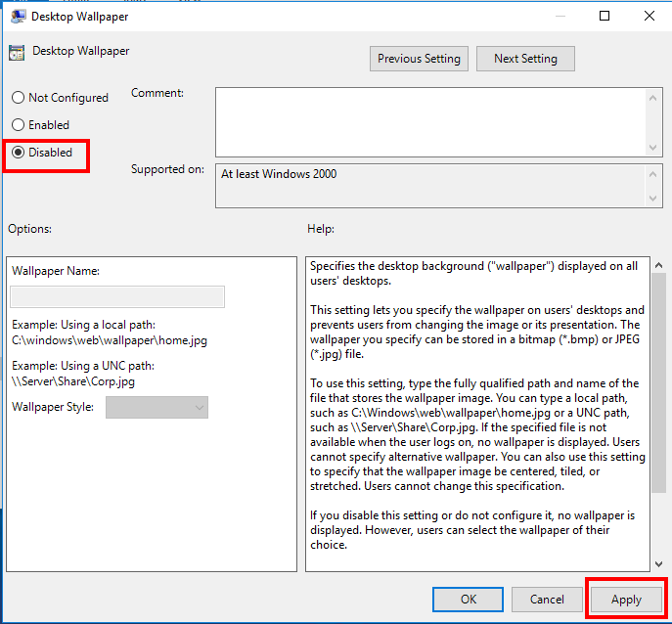This screenshot has height=624, width=672.
Task: Click the Supported on box scroll up arrow
Action: point(652,174)
